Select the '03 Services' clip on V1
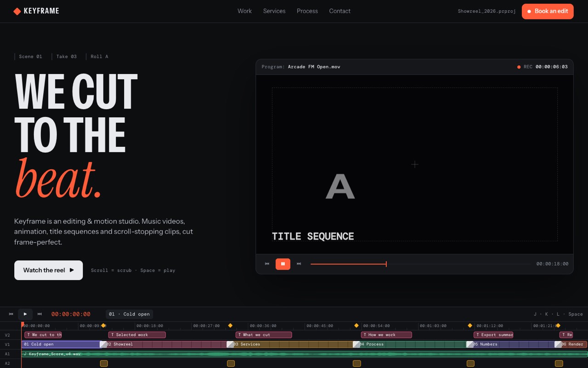Viewport: 588px width, 368px height. (x=292, y=344)
